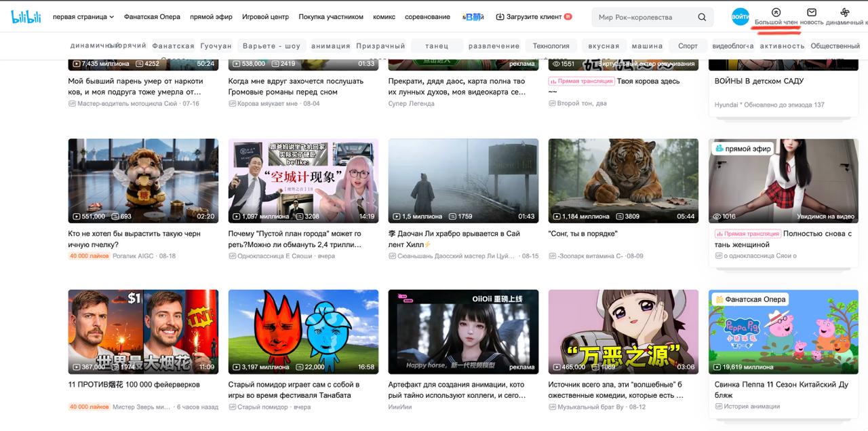Select the 'танец' category
Image resolution: width=868 pixels, height=431 pixels.
coord(437,46)
